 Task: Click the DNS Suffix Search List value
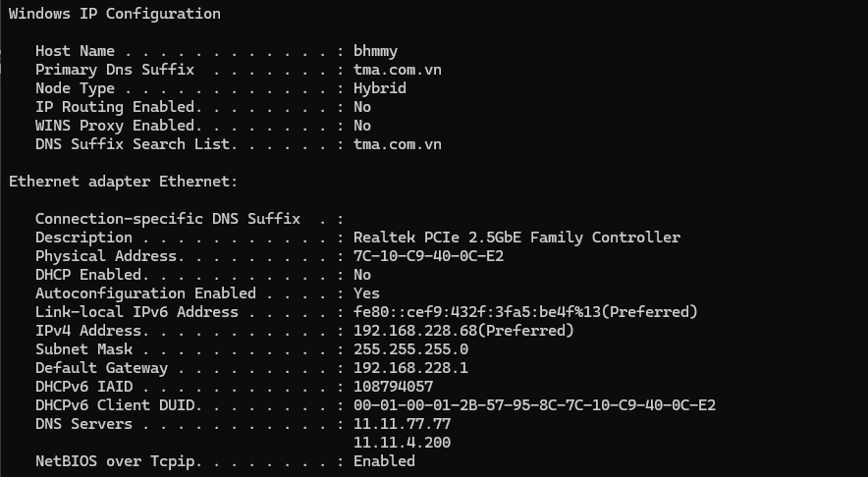tap(397, 144)
